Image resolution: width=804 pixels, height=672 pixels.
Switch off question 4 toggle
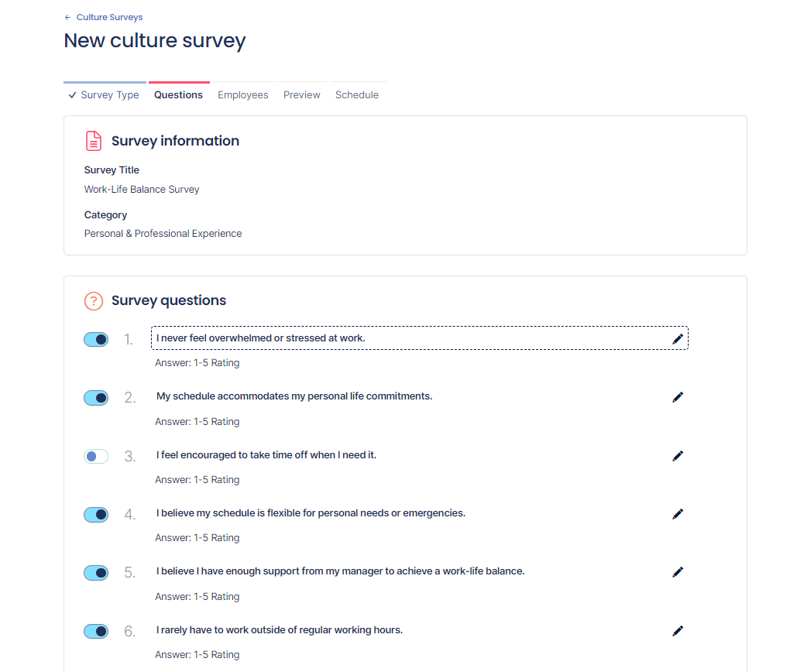click(x=96, y=515)
